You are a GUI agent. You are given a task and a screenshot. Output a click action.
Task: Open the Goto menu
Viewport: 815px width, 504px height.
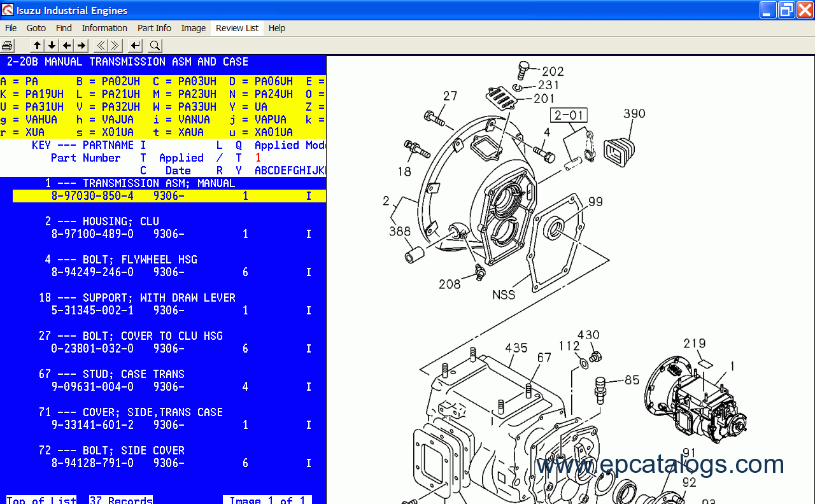click(36, 28)
